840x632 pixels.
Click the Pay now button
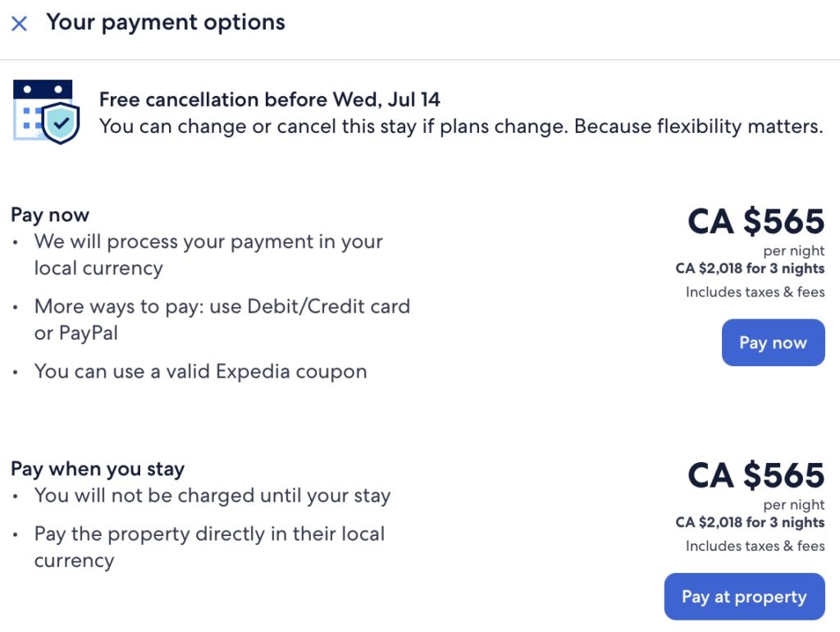coord(772,342)
